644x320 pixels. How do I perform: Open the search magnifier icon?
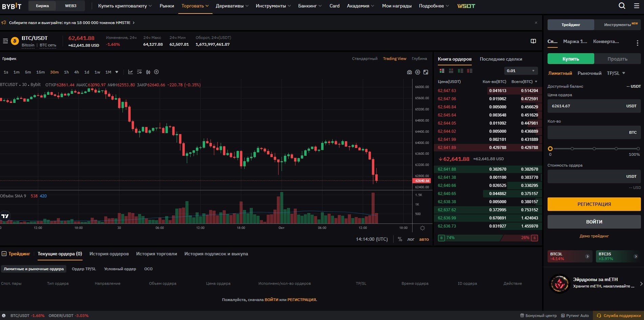[622, 6]
